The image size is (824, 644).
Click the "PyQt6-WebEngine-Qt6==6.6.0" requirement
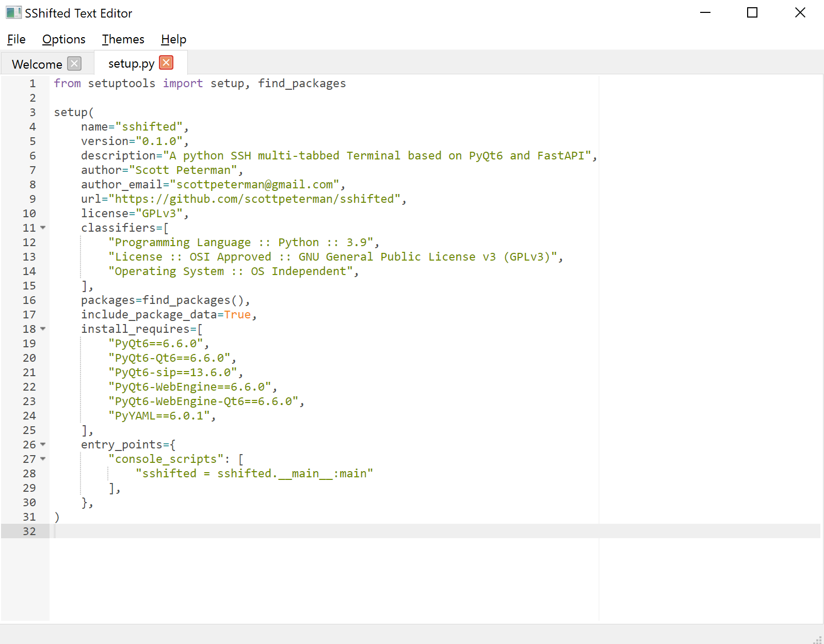click(203, 401)
